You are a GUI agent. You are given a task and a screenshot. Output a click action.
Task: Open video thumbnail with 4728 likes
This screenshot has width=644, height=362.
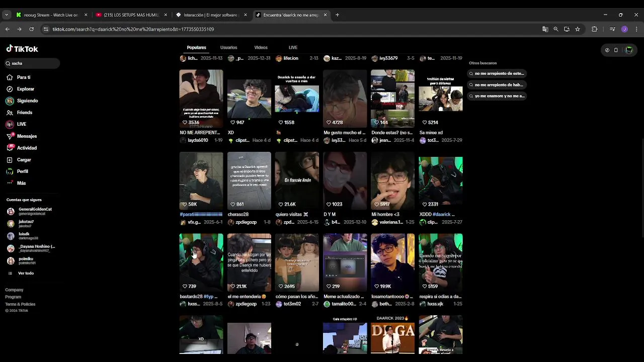point(345,98)
